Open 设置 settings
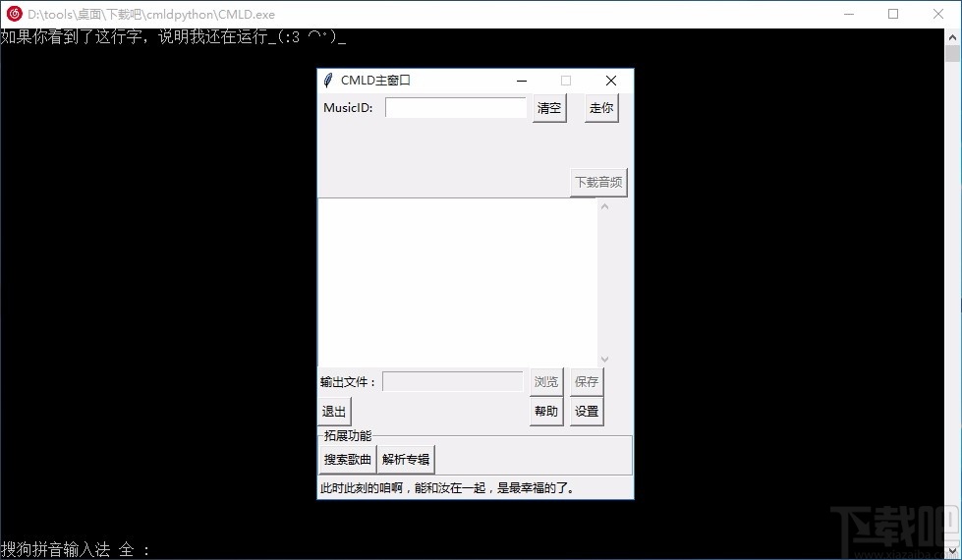Viewport: 962px width, 560px height. pyautogui.click(x=587, y=411)
